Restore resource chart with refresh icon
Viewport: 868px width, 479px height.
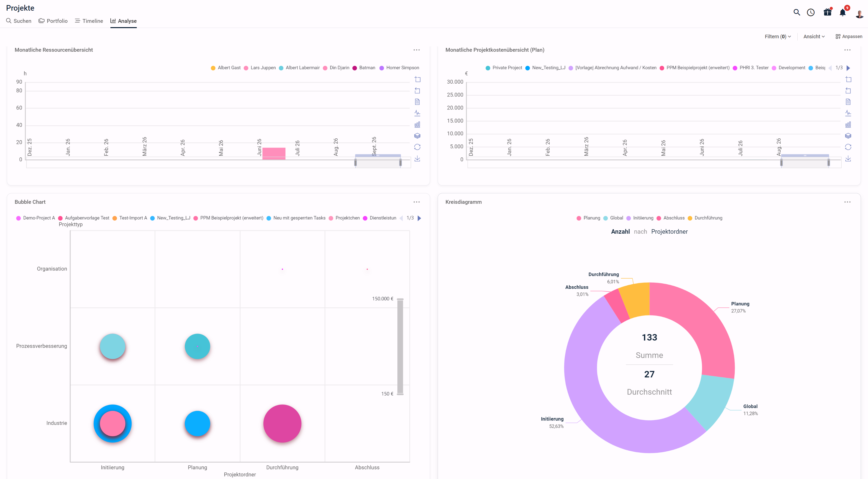click(417, 147)
